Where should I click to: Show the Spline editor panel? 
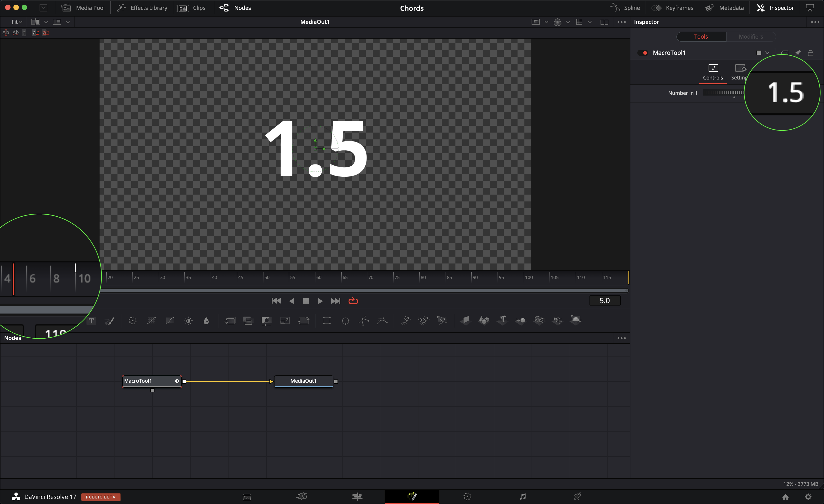pyautogui.click(x=625, y=8)
